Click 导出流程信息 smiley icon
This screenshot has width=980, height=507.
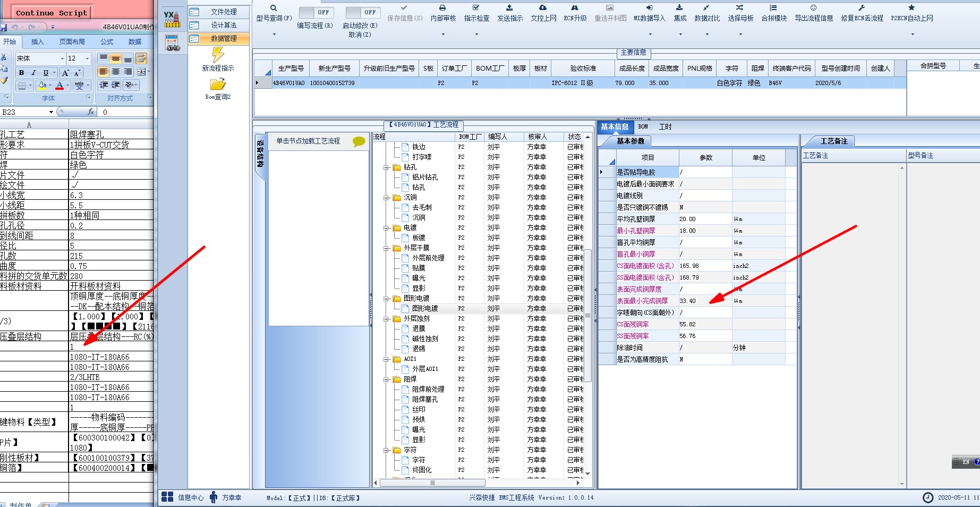click(813, 8)
